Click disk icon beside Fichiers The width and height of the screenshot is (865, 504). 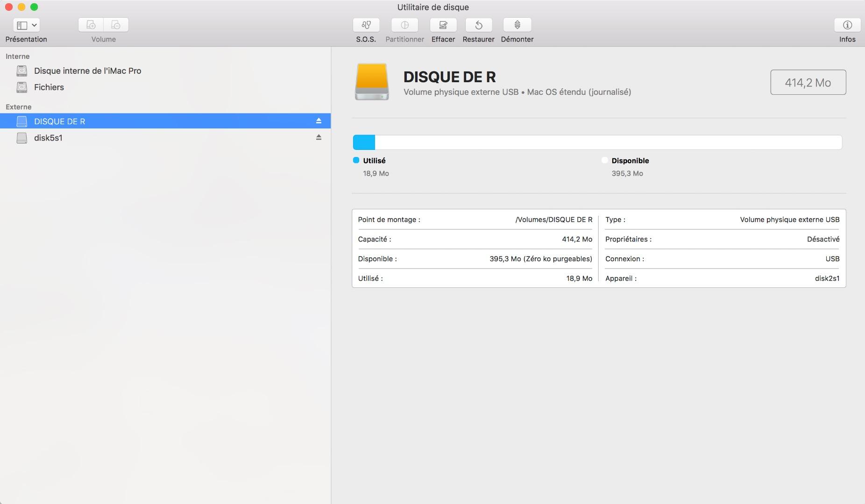point(21,87)
